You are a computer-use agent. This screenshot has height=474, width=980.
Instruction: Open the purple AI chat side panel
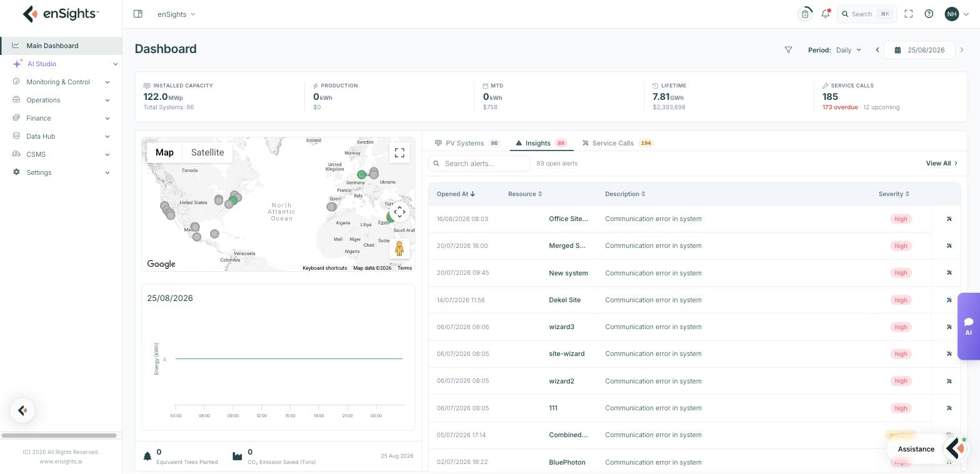pos(968,326)
